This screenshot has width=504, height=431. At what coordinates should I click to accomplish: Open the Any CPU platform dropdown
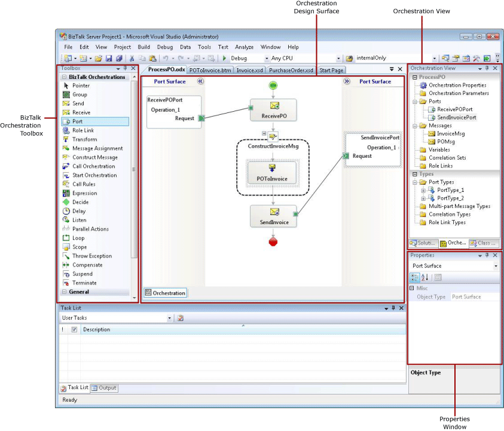point(338,59)
